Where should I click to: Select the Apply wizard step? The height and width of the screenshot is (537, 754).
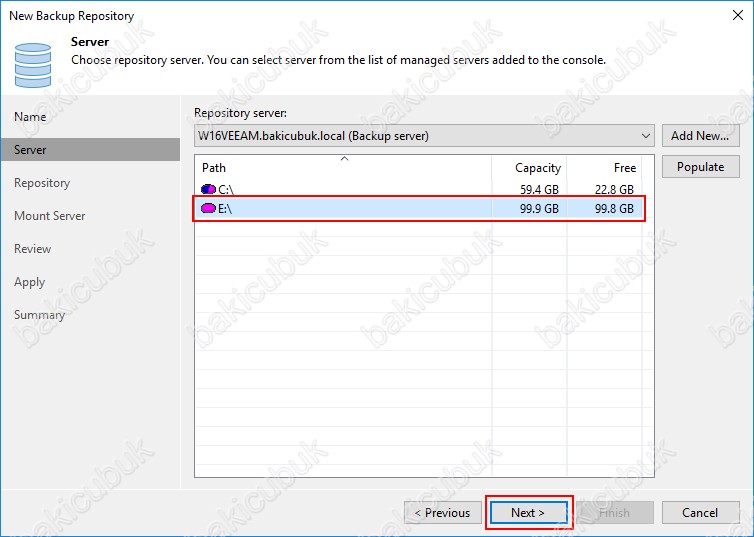(29, 282)
